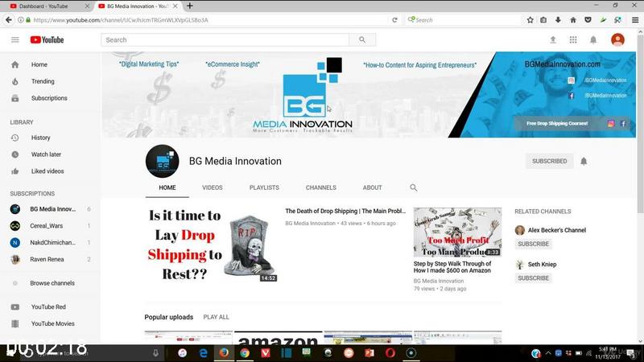Open the YouTube hamburger guide menu
The image size is (644, 362).
[x=15, y=39]
